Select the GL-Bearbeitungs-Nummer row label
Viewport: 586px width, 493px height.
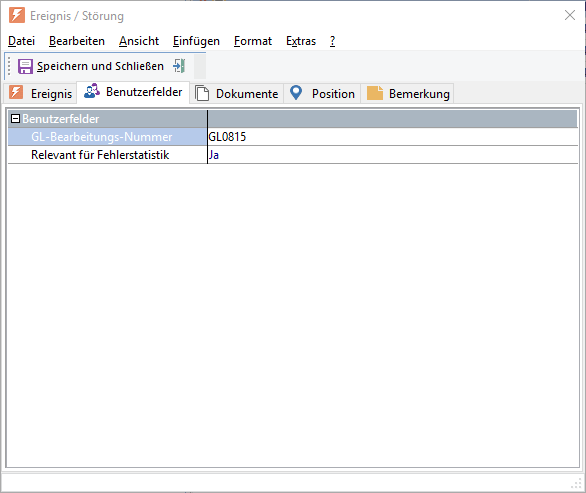(x=102, y=137)
